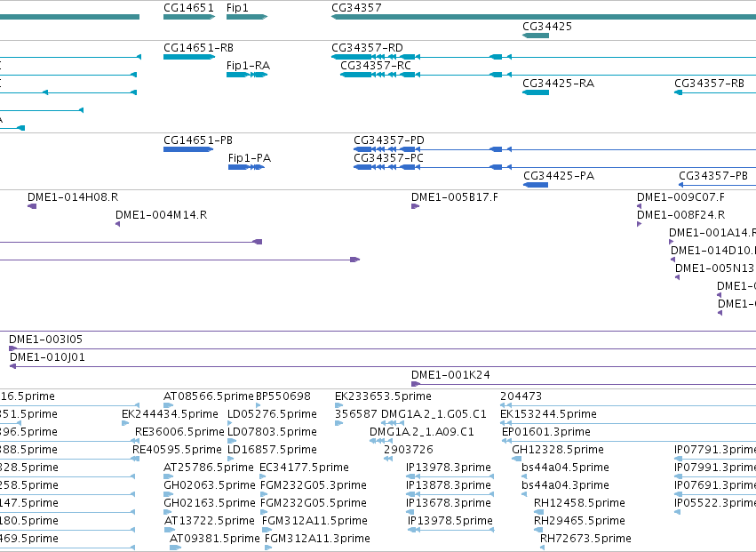Select EST EP01601.3prime

pos(545,432)
